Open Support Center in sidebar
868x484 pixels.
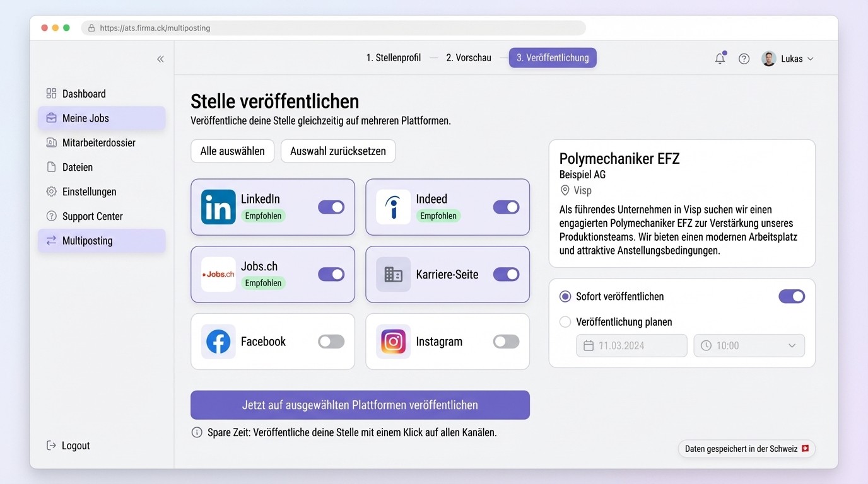pos(102,216)
